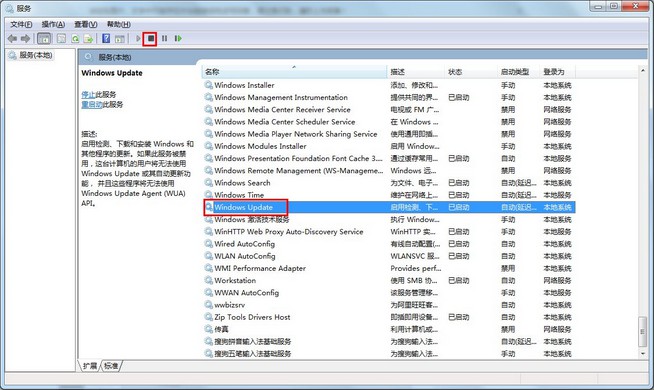Switch to the 标准 tab
654x390 pixels.
[111, 366]
